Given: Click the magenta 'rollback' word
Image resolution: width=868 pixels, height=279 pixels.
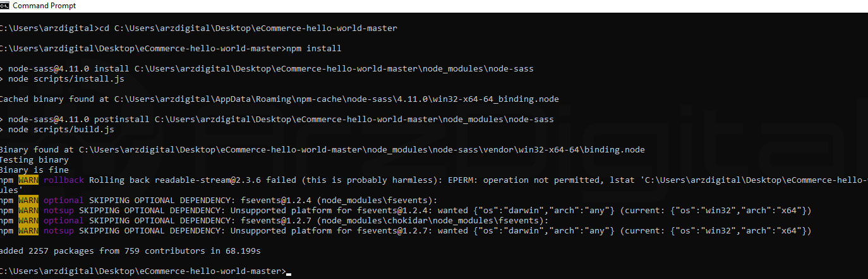Looking at the screenshot, I should [63, 180].
